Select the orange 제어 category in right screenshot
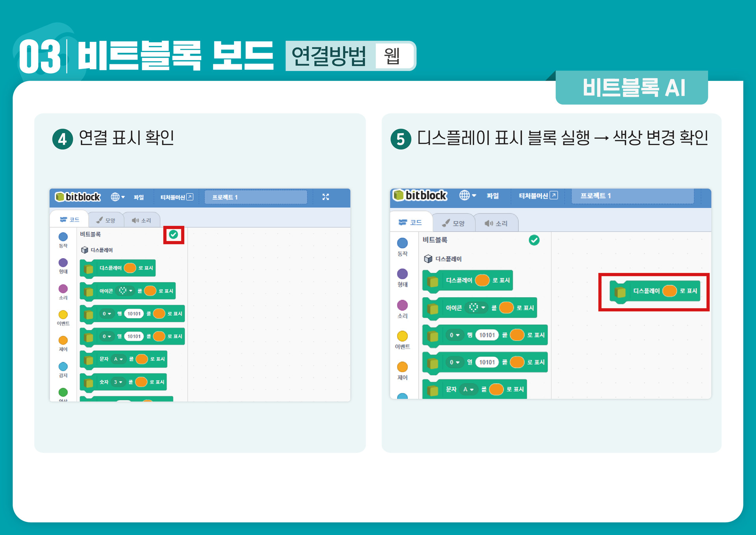 (402, 367)
